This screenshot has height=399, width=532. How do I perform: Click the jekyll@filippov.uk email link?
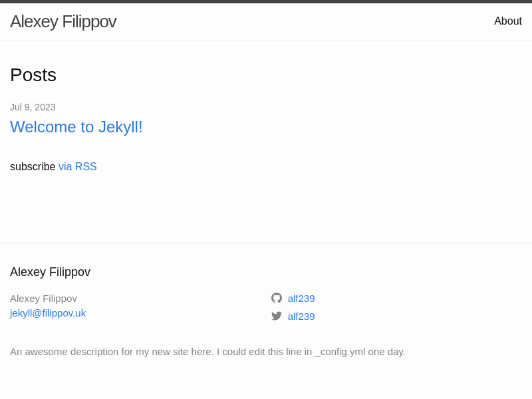(x=48, y=313)
